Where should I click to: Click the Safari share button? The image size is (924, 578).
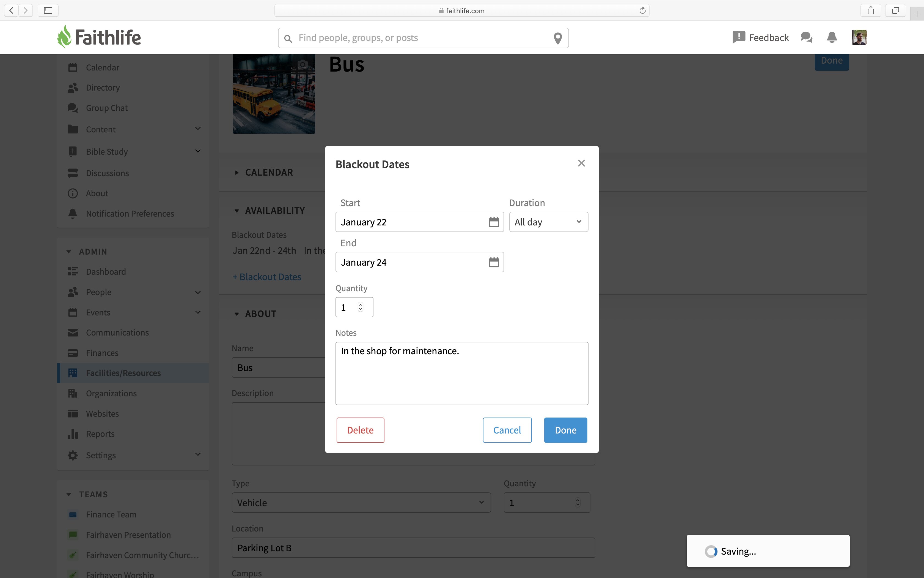click(x=871, y=10)
